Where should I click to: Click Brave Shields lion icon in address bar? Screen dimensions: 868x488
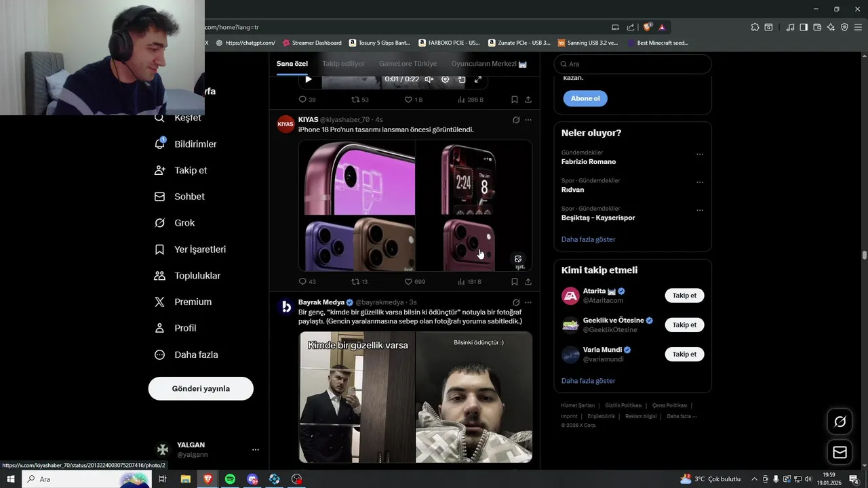point(647,27)
